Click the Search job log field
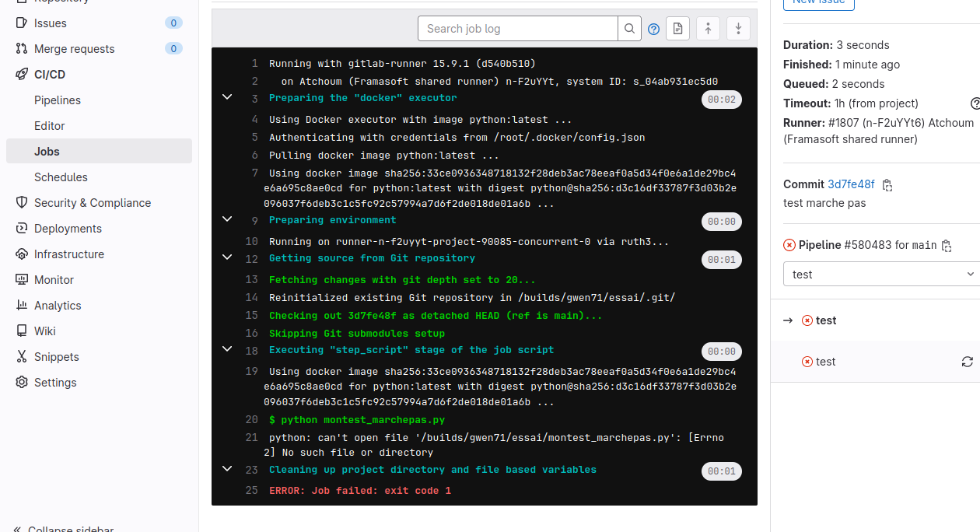980x532 pixels. (x=518, y=29)
